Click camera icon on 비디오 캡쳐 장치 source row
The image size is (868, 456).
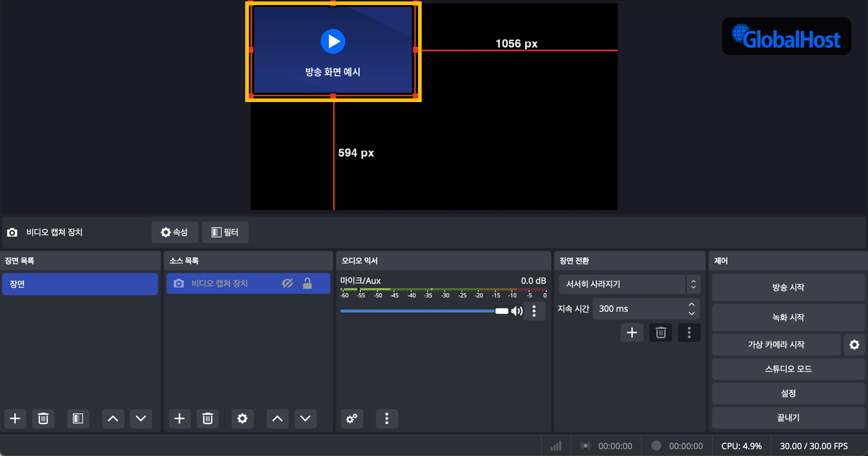point(179,284)
